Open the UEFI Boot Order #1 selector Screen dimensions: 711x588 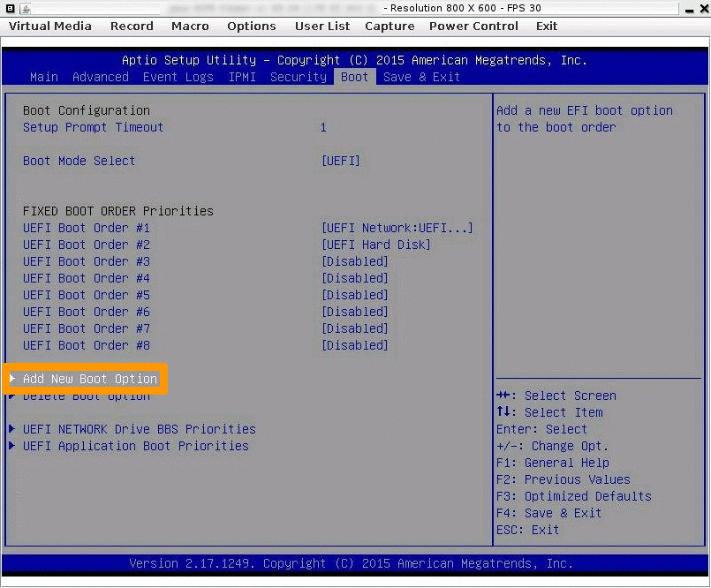pyautogui.click(x=397, y=228)
